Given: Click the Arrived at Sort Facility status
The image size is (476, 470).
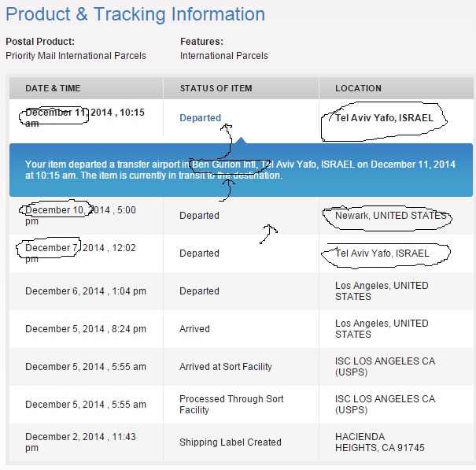Looking at the screenshot, I should (x=226, y=367).
